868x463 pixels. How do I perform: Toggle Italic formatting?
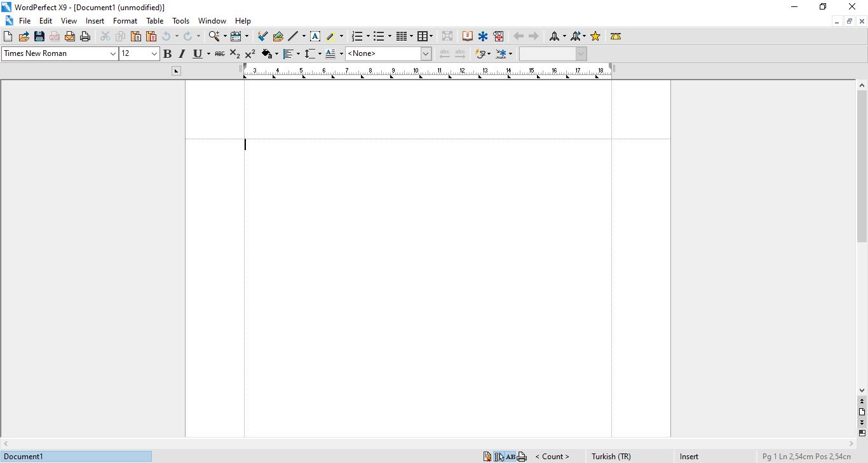pos(182,53)
